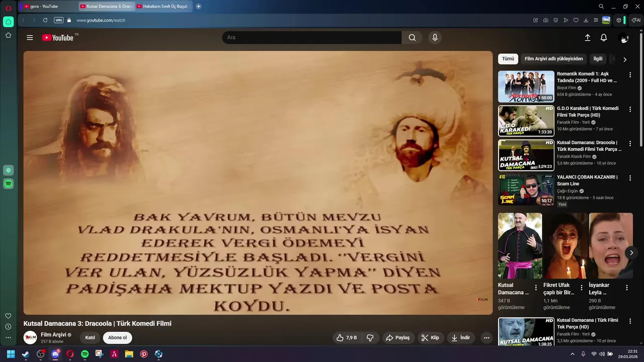Switch to Hababam Sınıfı Üç Buçuk tab

163,7
